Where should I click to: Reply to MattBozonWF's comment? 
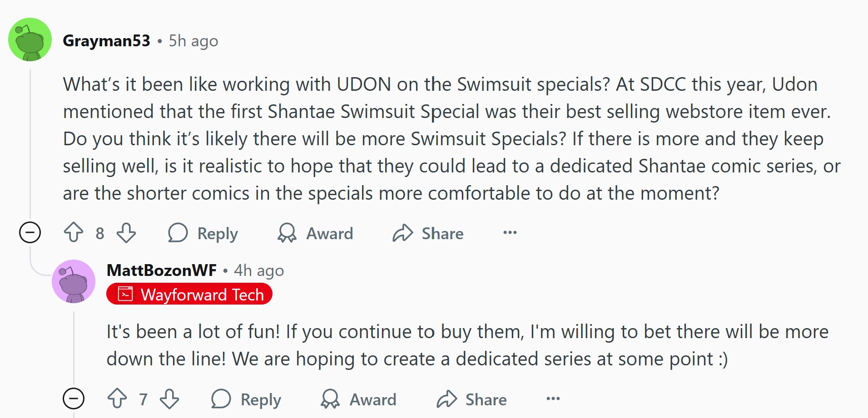(246, 399)
